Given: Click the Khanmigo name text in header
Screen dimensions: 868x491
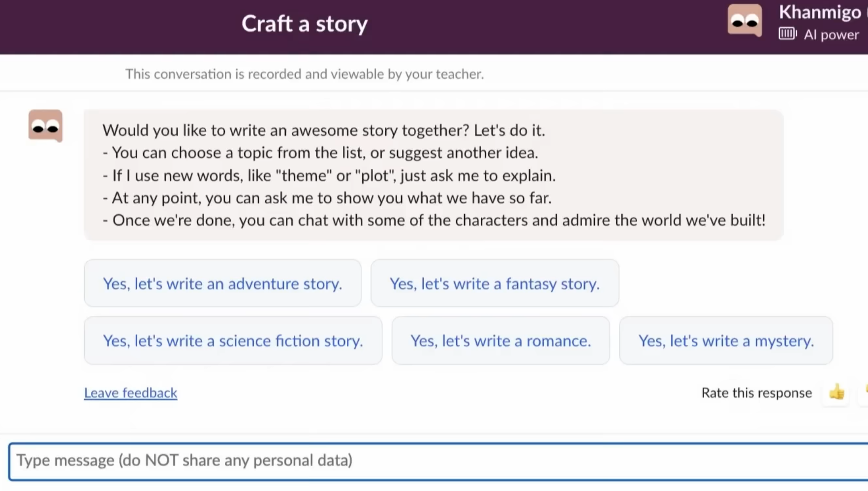Looking at the screenshot, I should (x=820, y=12).
